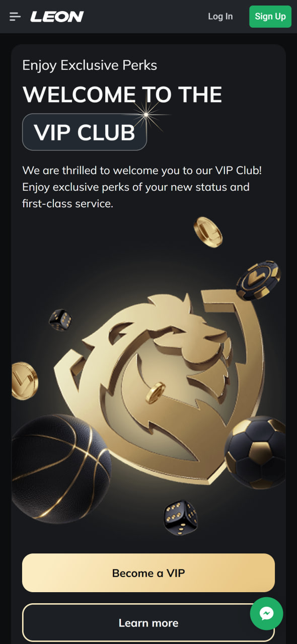Click the VIP CLUB badge

click(85, 132)
